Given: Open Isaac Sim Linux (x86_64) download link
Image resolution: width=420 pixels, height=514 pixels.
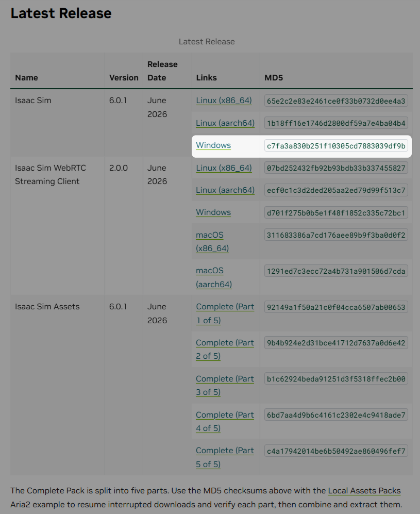Looking at the screenshot, I should (x=224, y=101).
